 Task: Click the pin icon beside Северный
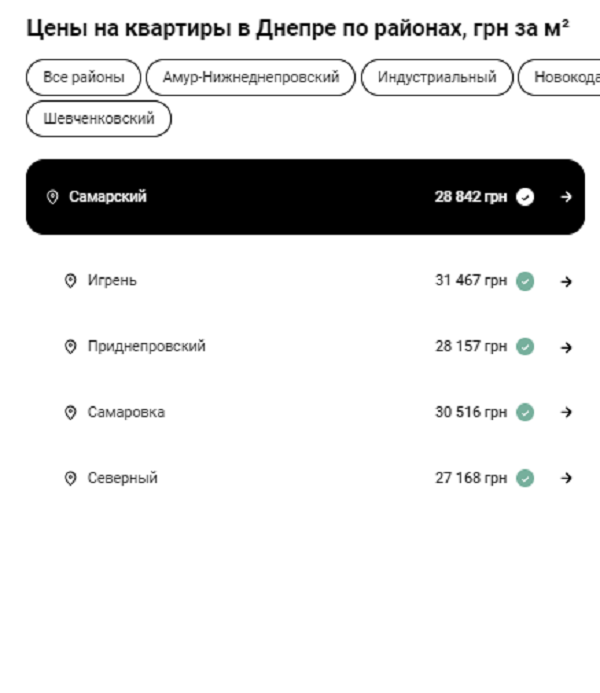(x=70, y=478)
